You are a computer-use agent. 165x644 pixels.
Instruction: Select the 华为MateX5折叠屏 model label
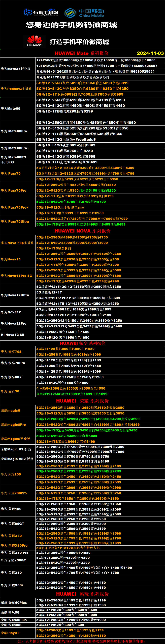pyautogui.click(x=16, y=69)
